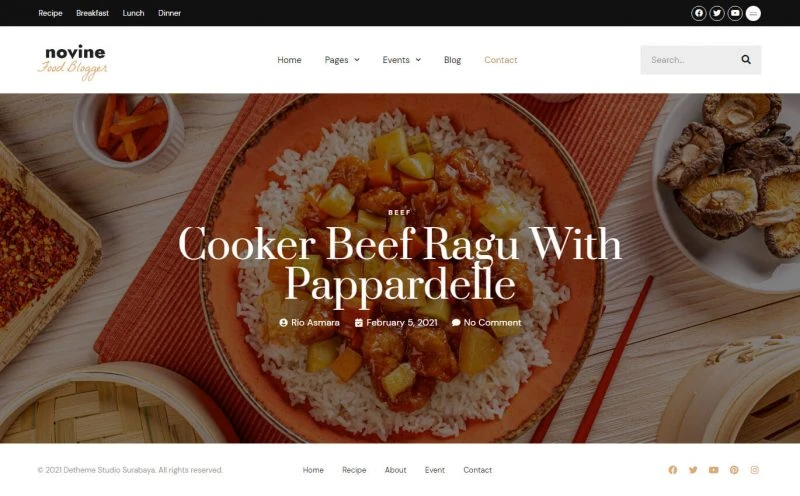Expand the Pages dropdown menu
Screen dimensions: 800x496
pos(342,60)
